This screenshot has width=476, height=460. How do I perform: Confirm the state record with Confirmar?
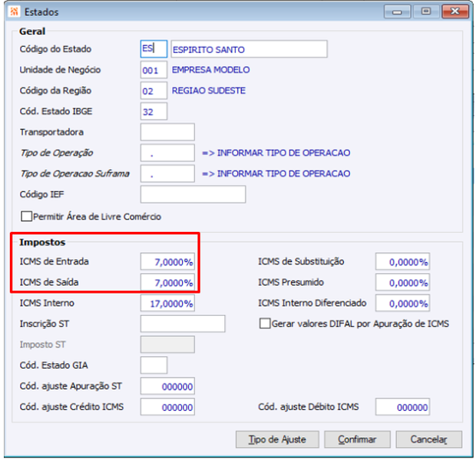(x=357, y=439)
